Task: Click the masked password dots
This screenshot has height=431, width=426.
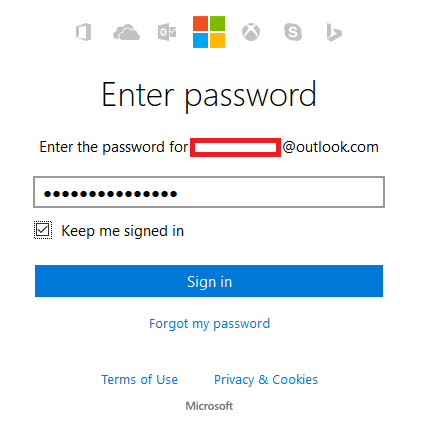Action: point(110,194)
